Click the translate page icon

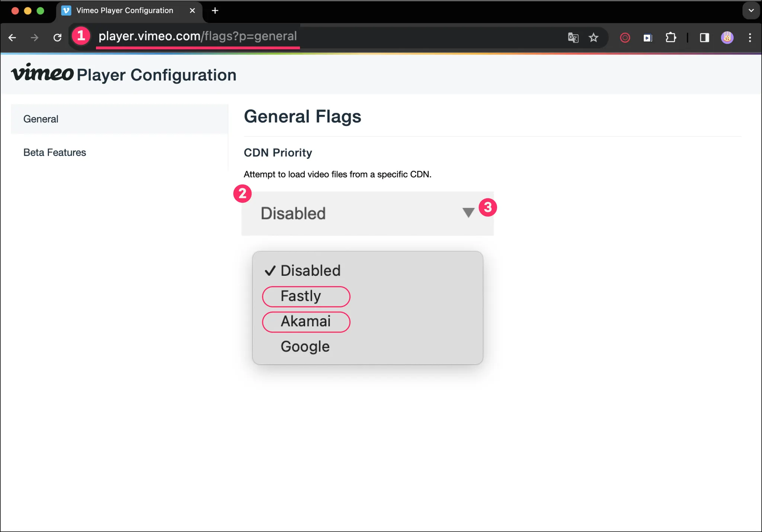tap(573, 38)
